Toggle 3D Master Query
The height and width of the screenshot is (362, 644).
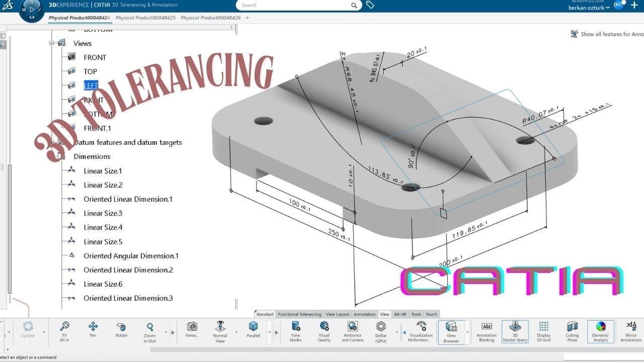(515, 332)
